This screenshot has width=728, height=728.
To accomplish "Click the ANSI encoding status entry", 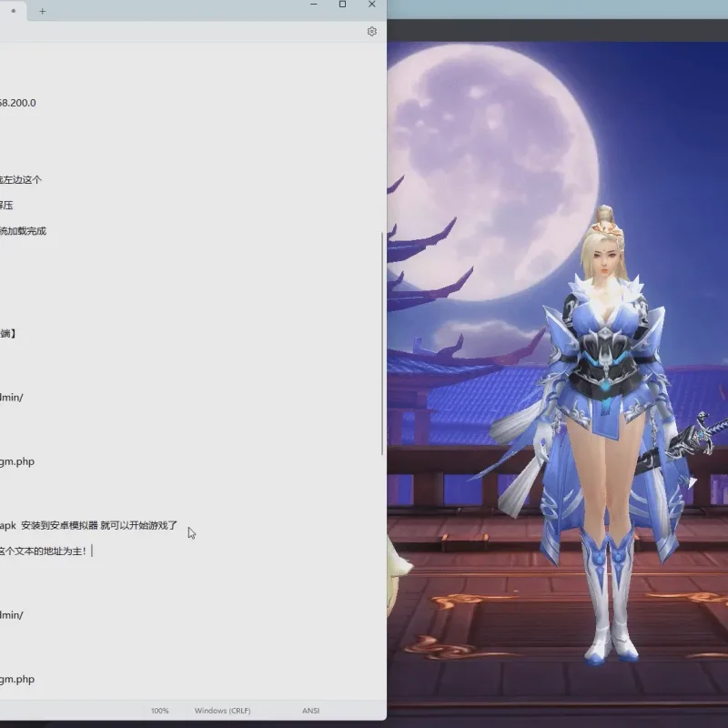I will click(x=310, y=711).
